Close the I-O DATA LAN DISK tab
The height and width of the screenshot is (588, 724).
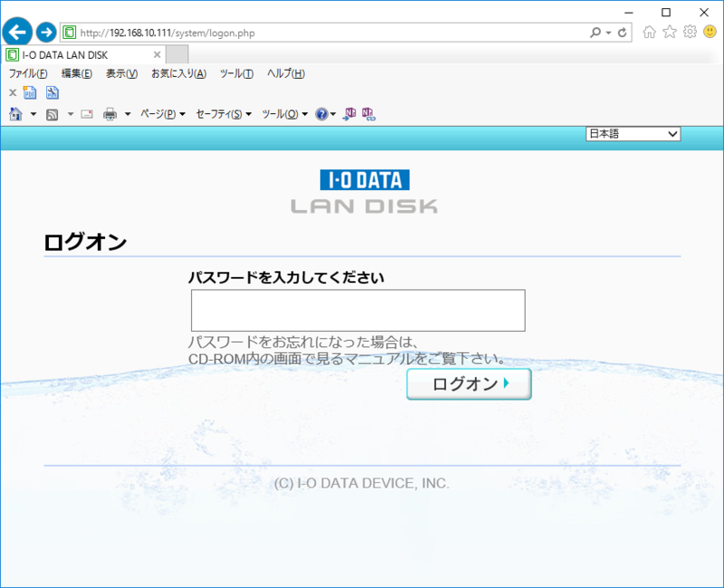pos(157,54)
